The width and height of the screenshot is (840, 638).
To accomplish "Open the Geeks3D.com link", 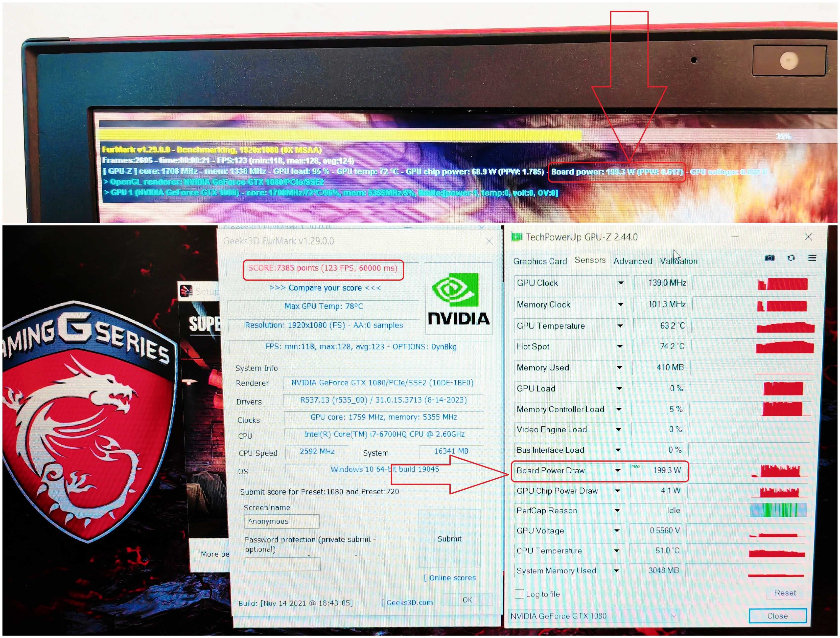I will click(407, 603).
